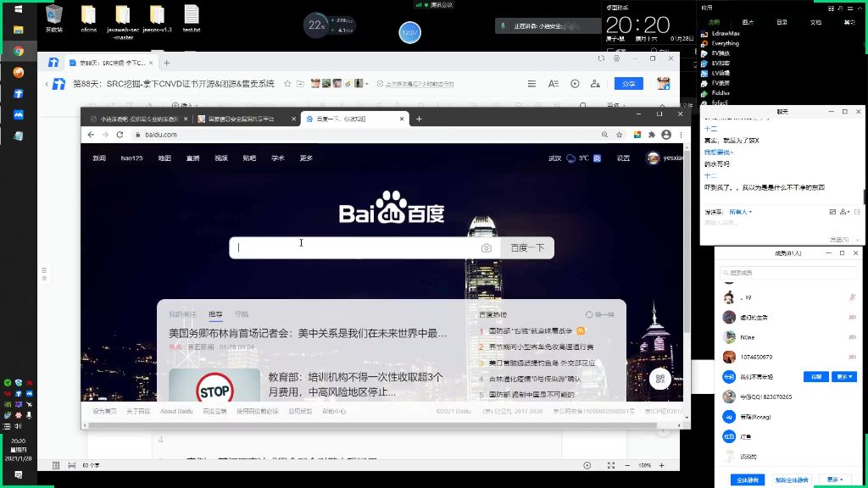868x488 pixels.
Task: Open Chrome three-dot menu
Action: click(x=681, y=135)
